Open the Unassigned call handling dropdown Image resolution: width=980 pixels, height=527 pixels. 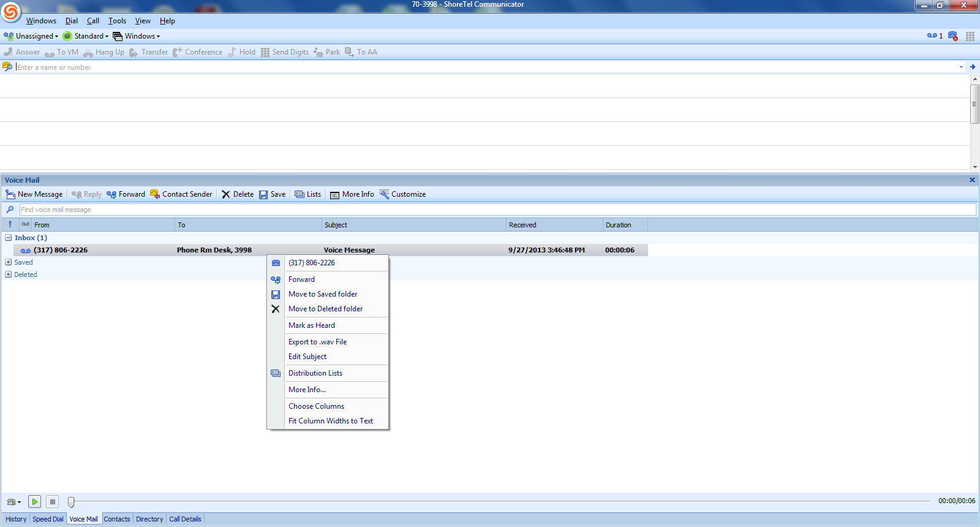point(31,36)
